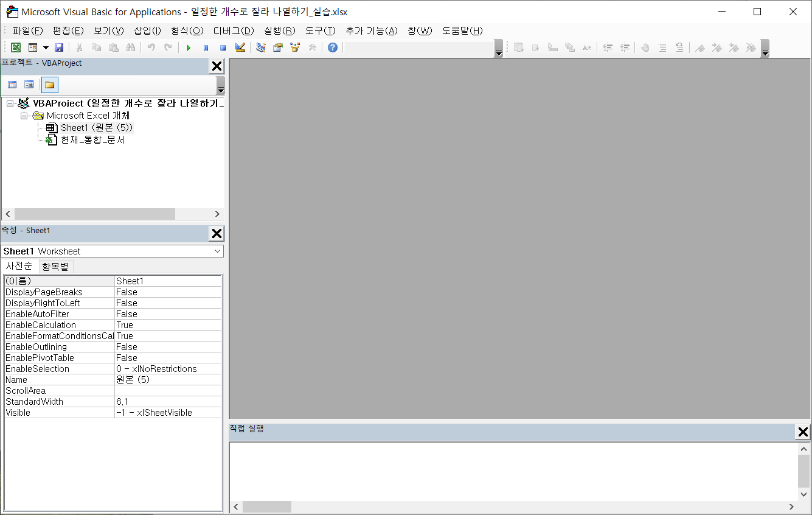Click the Redo arrow icon
812x515 pixels.
pos(168,47)
